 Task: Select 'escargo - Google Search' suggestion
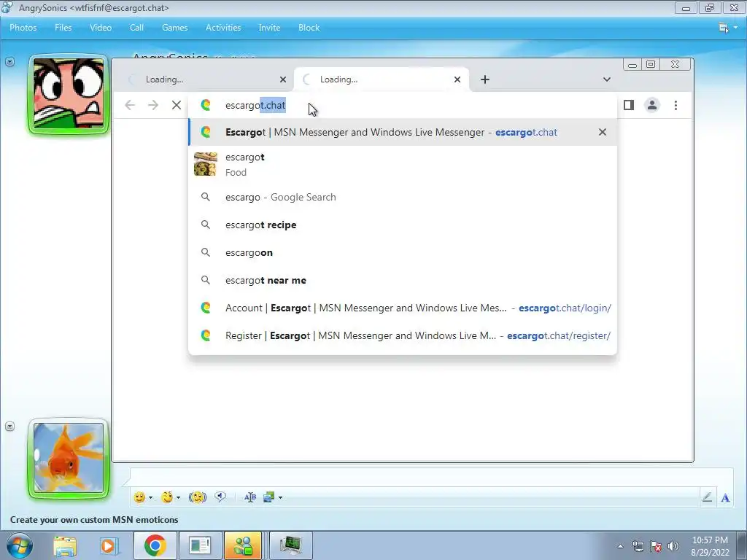[403, 197]
